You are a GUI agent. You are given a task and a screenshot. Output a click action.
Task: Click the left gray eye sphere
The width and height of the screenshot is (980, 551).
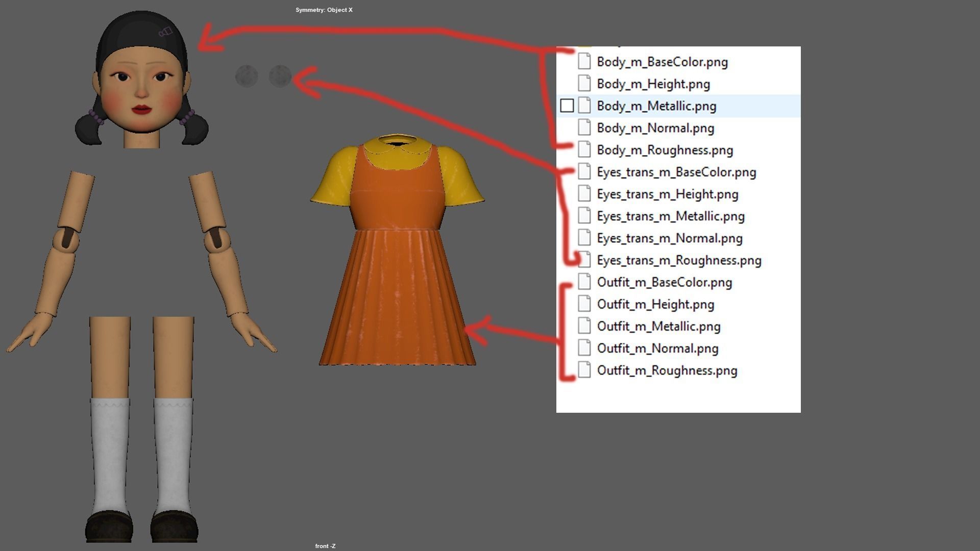click(247, 77)
